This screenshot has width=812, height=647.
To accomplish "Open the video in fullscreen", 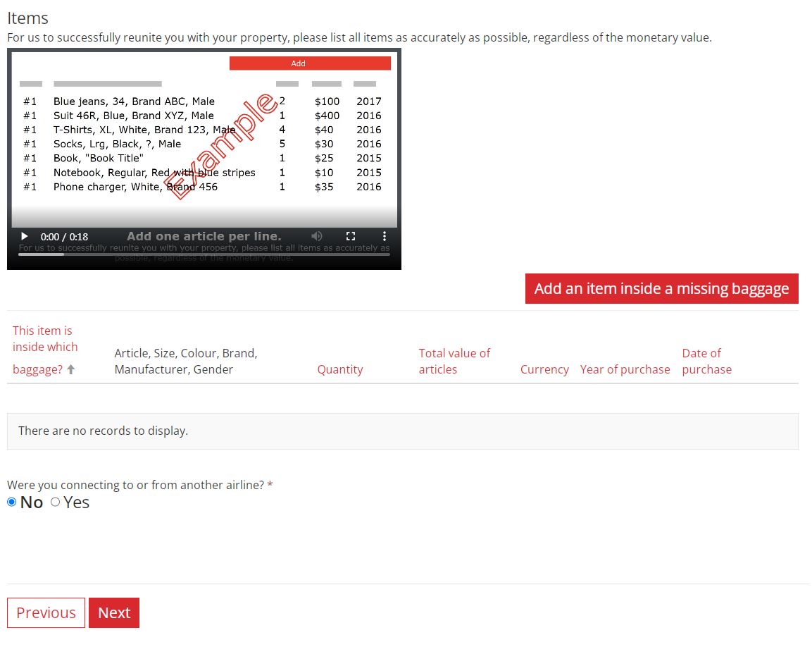I will tap(351, 236).
